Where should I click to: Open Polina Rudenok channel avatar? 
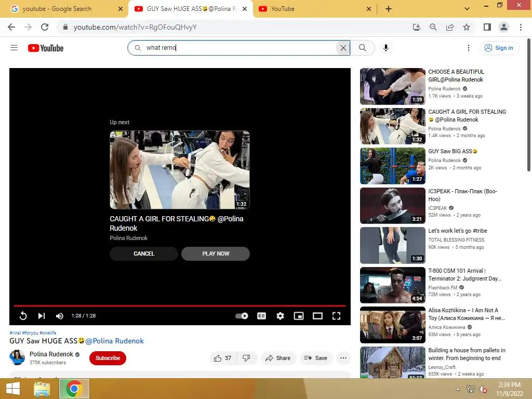[x=17, y=357]
